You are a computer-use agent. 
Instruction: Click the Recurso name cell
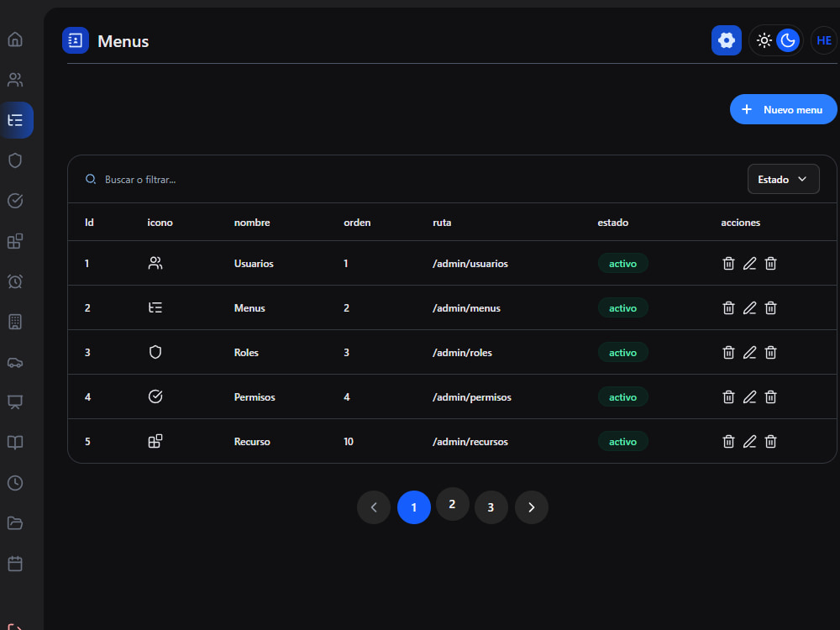252,442
